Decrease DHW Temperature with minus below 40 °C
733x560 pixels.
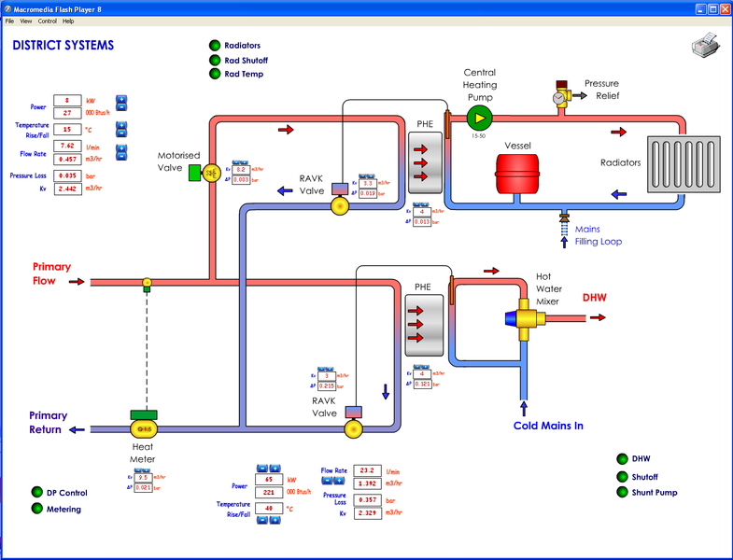262,520
